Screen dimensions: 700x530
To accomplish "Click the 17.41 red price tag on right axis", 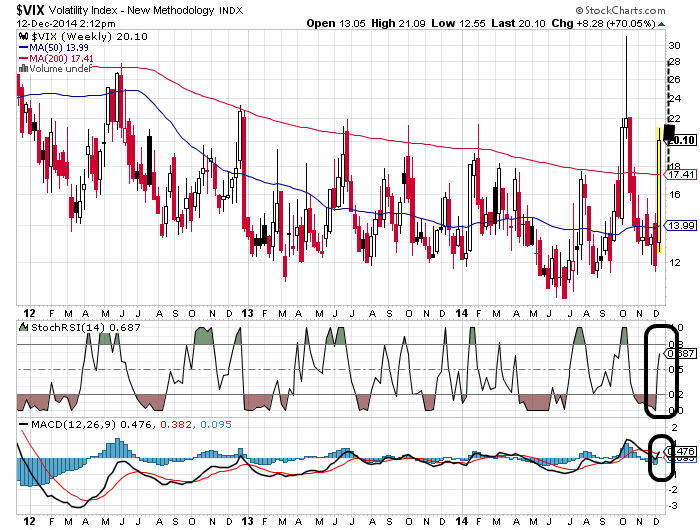I will [681, 174].
